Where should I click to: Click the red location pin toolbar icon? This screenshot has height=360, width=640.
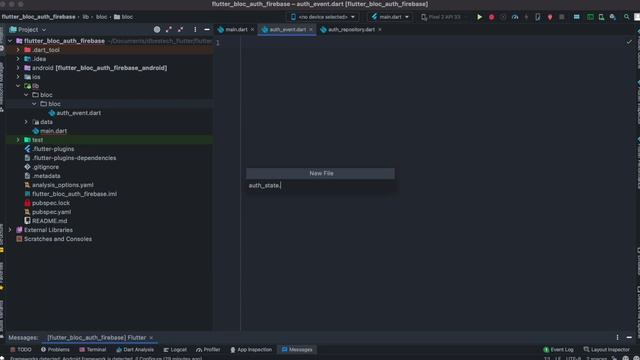click(550, 17)
